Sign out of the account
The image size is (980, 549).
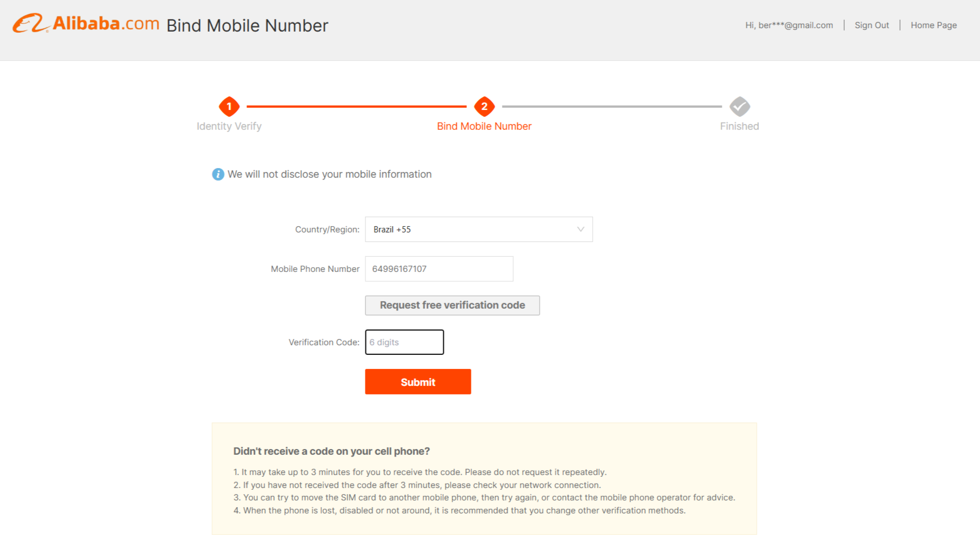872,25
